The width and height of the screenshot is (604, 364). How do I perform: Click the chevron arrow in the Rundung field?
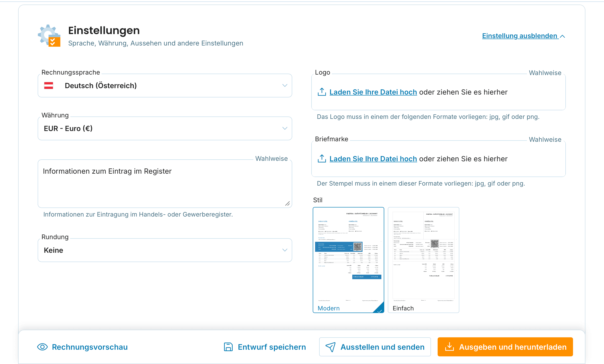click(x=285, y=250)
